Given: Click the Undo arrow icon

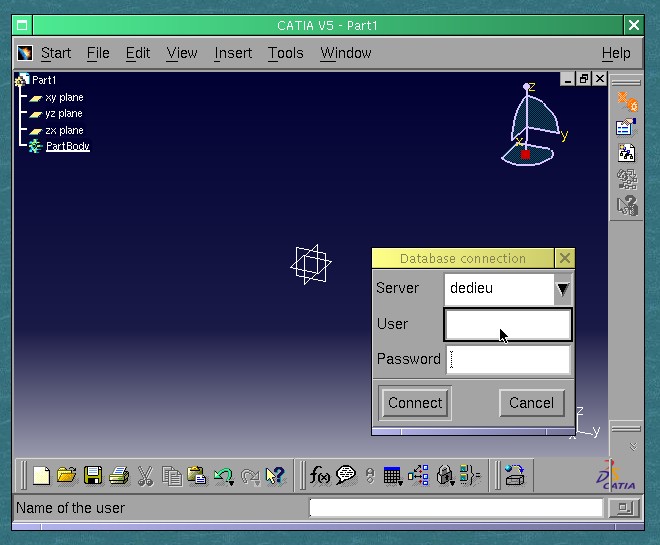Looking at the screenshot, I should pyautogui.click(x=224, y=476).
